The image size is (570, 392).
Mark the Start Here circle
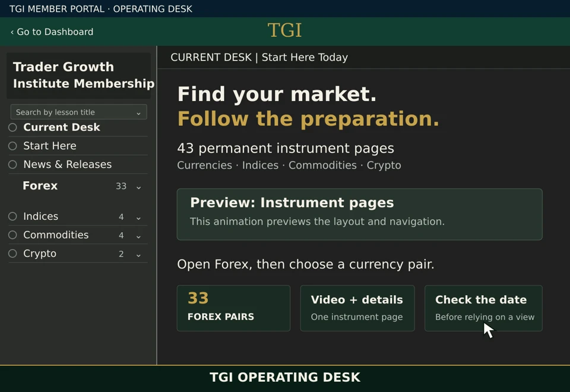tap(12, 146)
